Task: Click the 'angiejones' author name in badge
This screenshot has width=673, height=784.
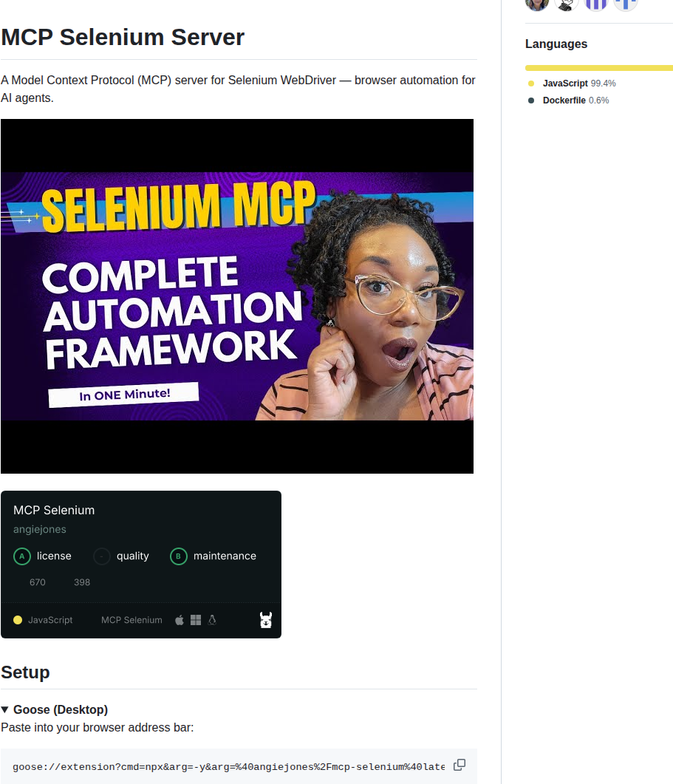Action: pyautogui.click(x=39, y=529)
